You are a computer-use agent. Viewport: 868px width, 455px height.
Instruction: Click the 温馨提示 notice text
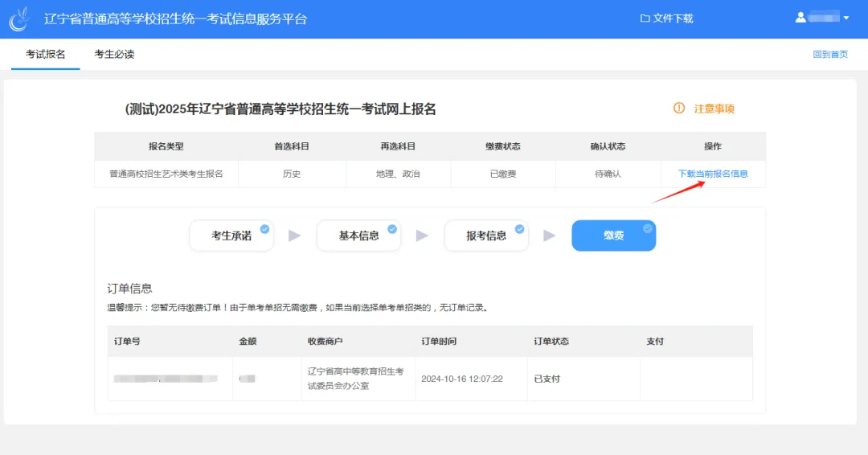tap(298, 308)
